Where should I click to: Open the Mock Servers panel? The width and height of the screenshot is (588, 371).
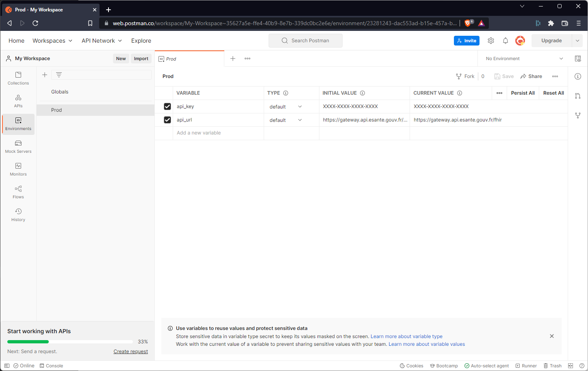tap(18, 147)
